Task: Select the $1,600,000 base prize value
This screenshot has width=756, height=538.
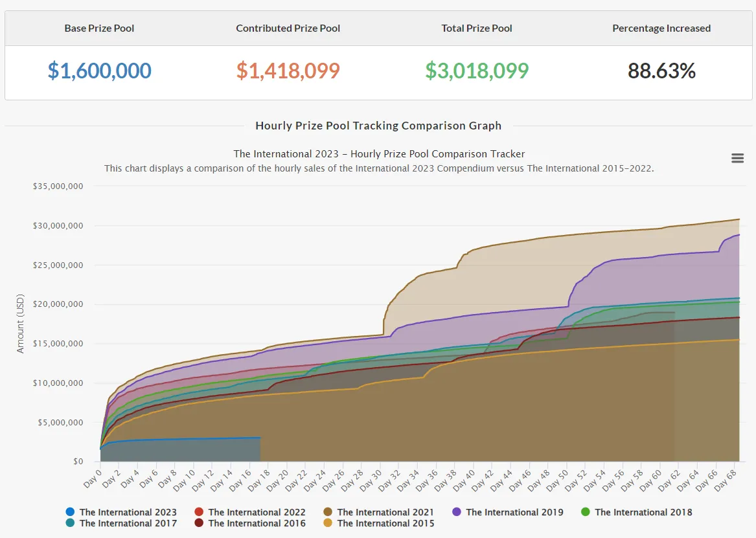Action: [x=99, y=71]
